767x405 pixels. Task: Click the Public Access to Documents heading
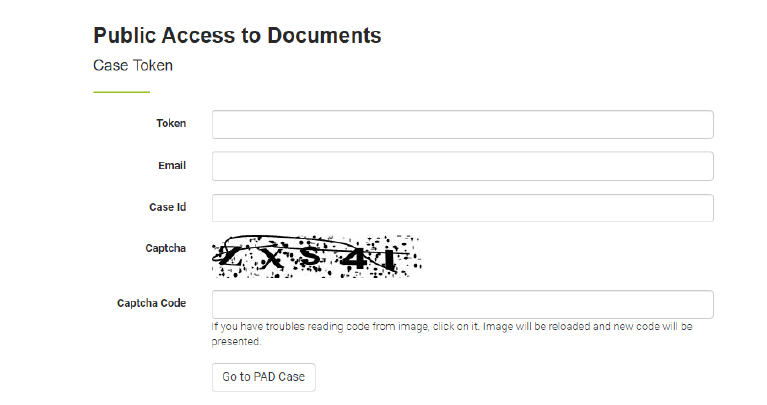237,36
